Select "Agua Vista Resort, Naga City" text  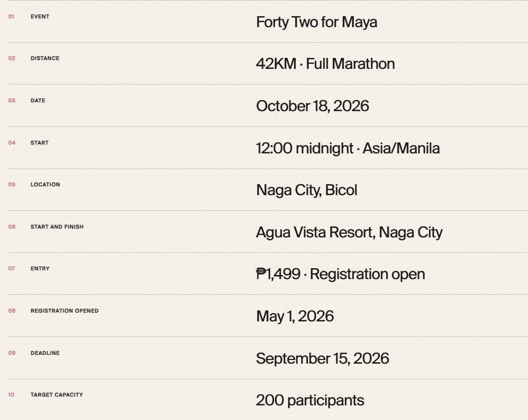349,233
